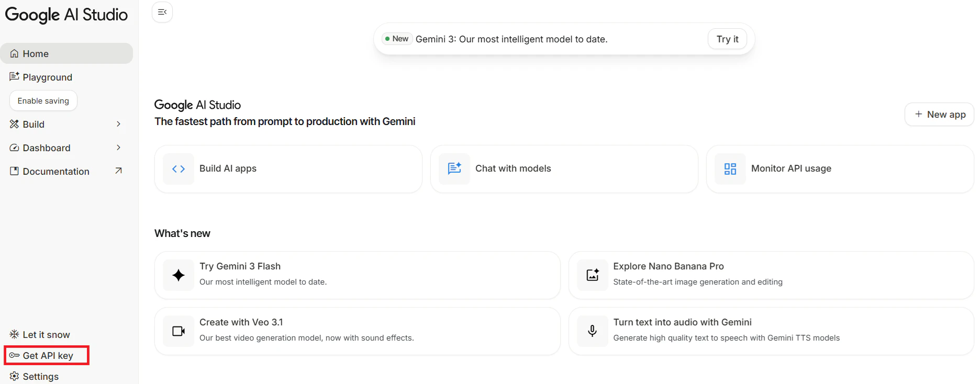This screenshot has height=384, width=980.
Task: Go to Home in the sidebar
Action: tap(66, 53)
